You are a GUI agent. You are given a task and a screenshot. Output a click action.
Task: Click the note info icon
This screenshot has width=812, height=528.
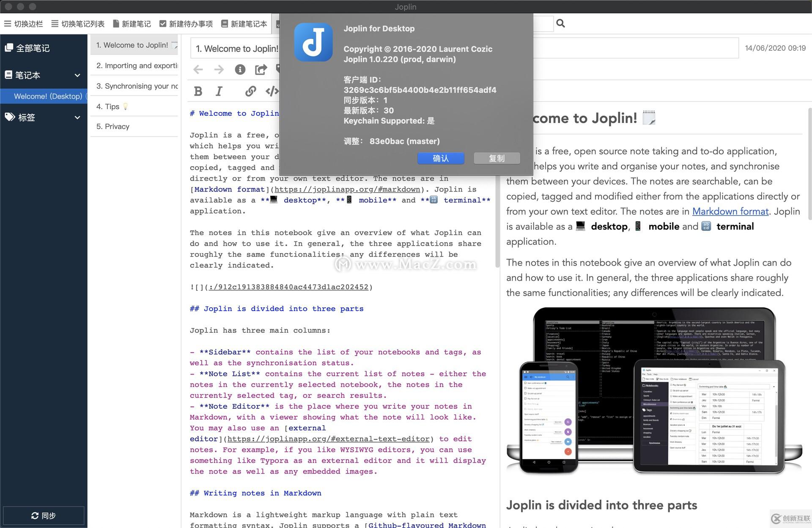[x=240, y=69]
